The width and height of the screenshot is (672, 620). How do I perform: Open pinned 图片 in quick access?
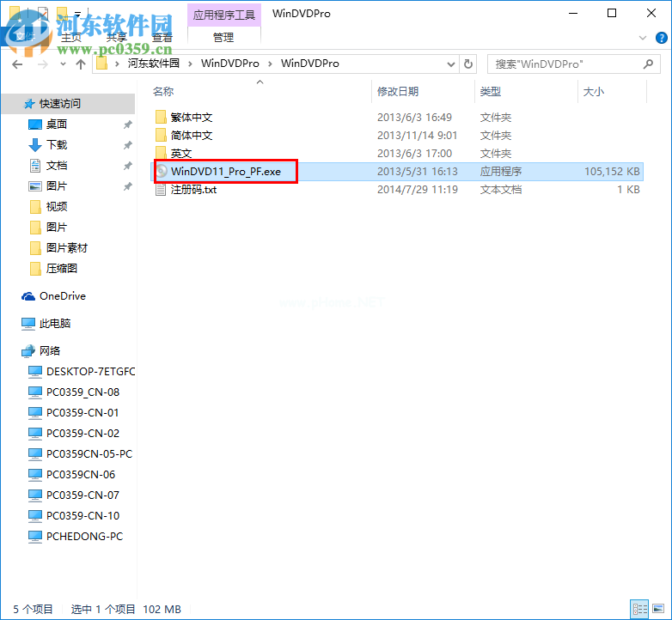[57, 185]
